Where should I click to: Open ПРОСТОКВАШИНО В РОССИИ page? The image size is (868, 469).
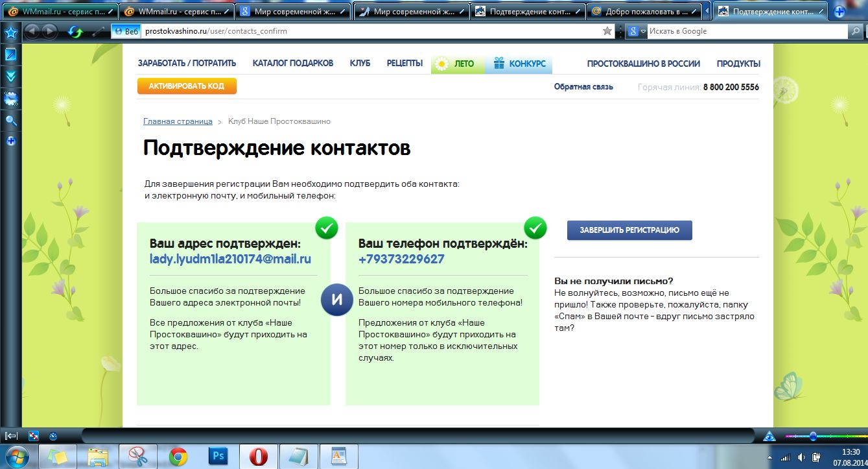(x=644, y=64)
